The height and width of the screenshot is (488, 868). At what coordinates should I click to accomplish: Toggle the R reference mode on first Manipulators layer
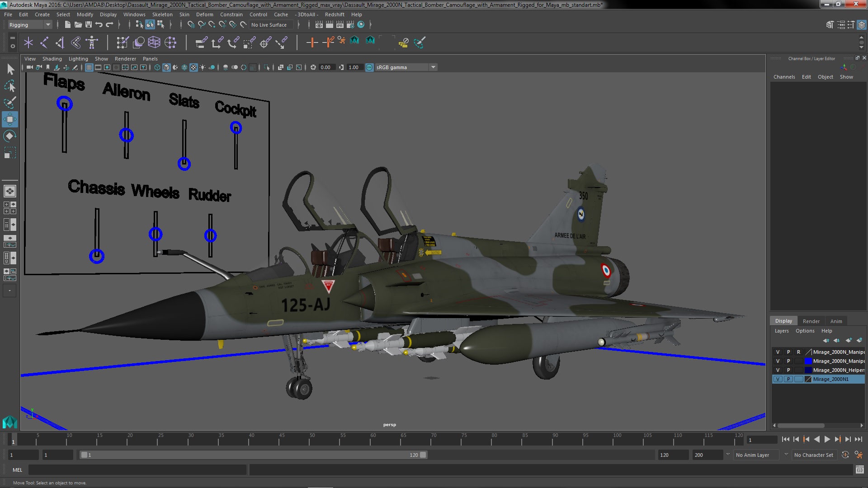[798, 352]
